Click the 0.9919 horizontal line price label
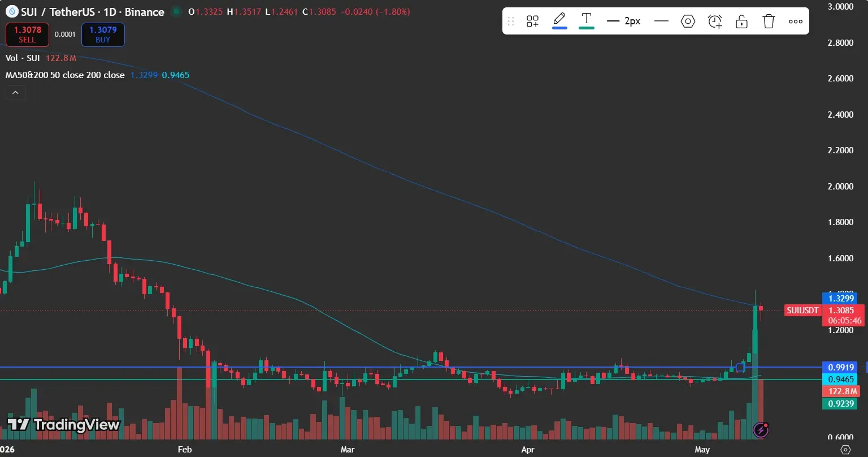The height and width of the screenshot is (457, 868). pos(839,367)
